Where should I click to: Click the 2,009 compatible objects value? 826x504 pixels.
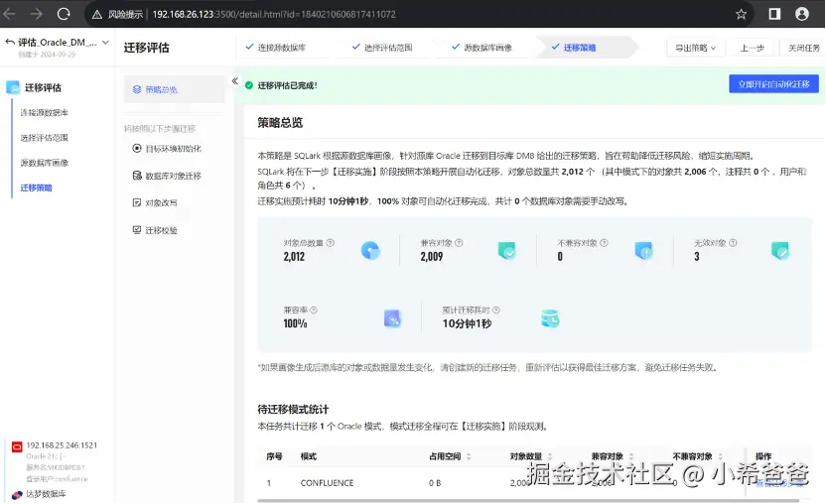[x=432, y=257]
